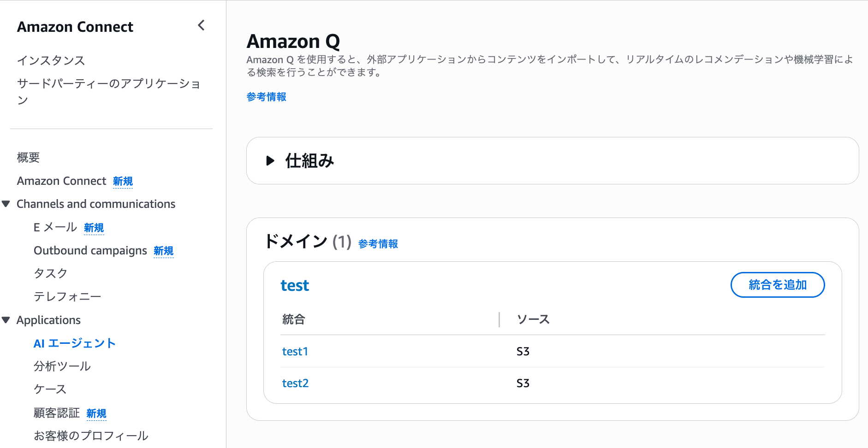The width and height of the screenshot is (868, 448).
Task: Select AI エージェント in the sidebar
Action: (74, 343)
